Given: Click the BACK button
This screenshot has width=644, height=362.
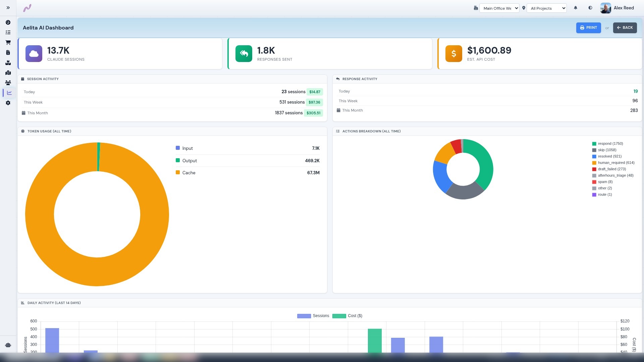Looking at the screenshot, I should click(x=625, y=28).
